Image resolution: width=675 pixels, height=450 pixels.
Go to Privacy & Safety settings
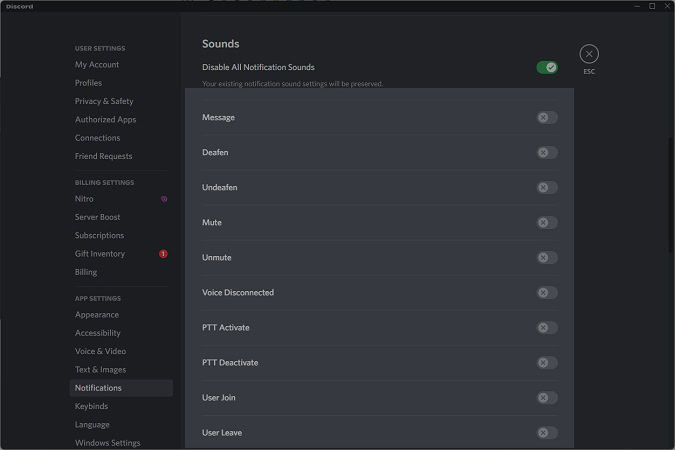[x=104, y=101]
